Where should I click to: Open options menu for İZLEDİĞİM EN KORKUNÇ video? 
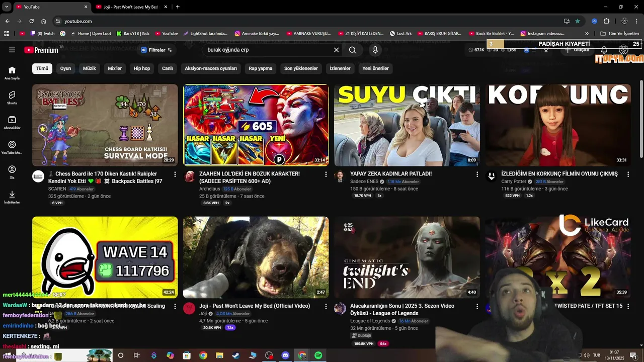pyautogui.click(x=628, y=174)
